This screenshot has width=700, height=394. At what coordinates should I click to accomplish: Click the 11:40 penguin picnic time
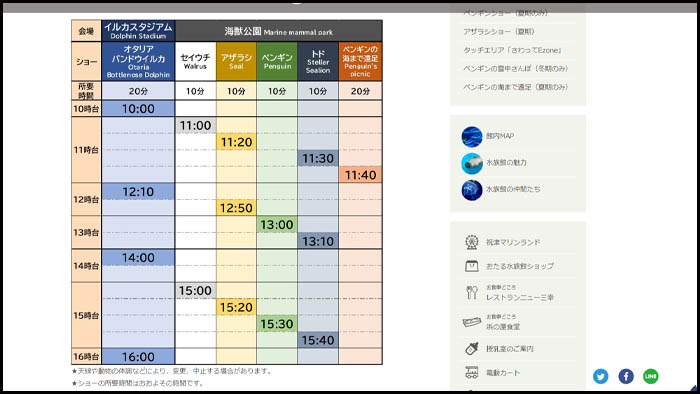point(360,175)
